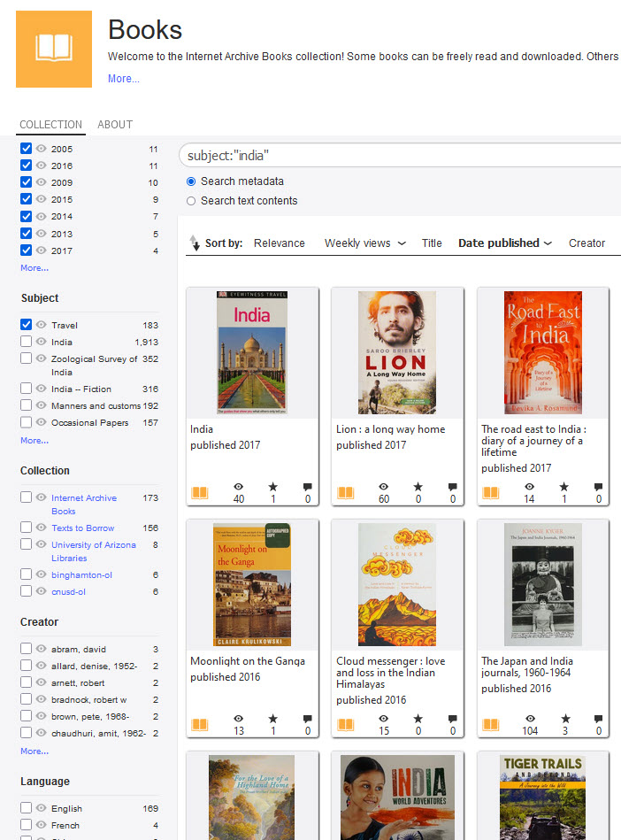The image size is (621, 840).
Task: Click eye icon beside abram, david
Action: pos(42,648)
